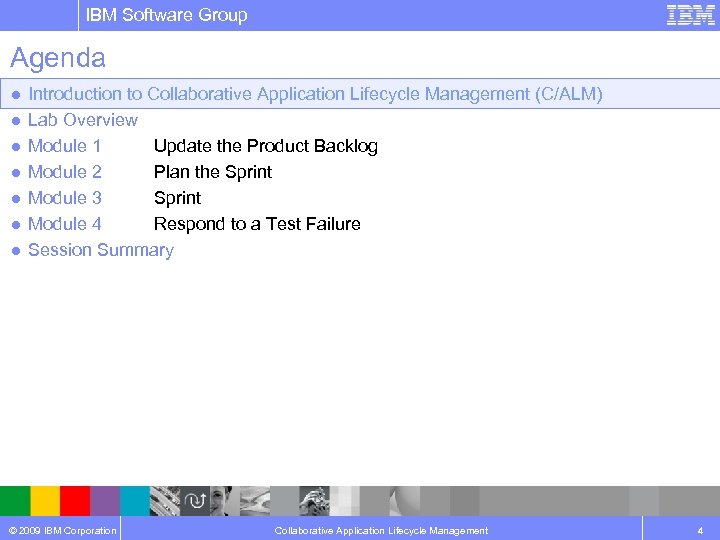
Task: Click Update the Product Backlog text
Action: point(265,146)
